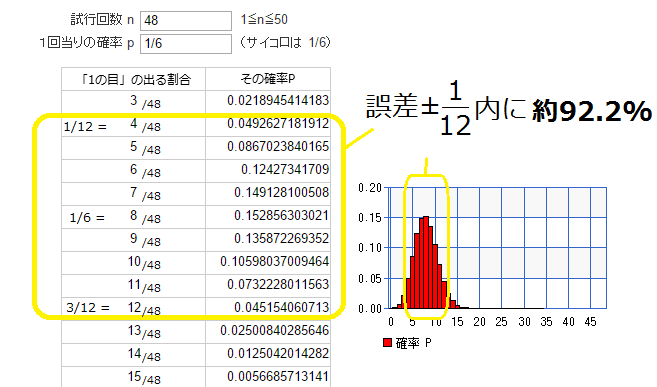The width and height of the screenshot is (657, 387).
Task: Click the 1/6 = label beside row 8/48
Action: (x=87, y=217)
